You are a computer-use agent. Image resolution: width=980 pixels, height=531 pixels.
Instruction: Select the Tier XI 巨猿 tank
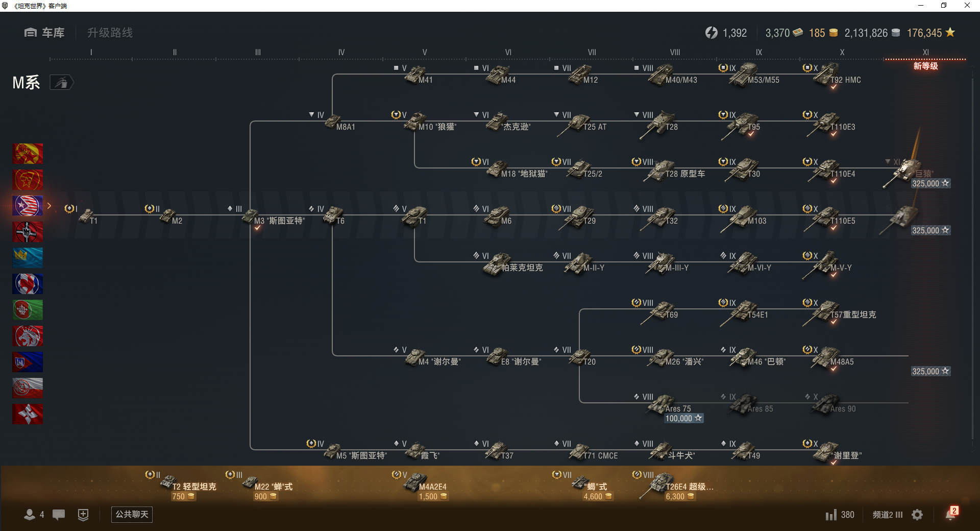(909, 173)
